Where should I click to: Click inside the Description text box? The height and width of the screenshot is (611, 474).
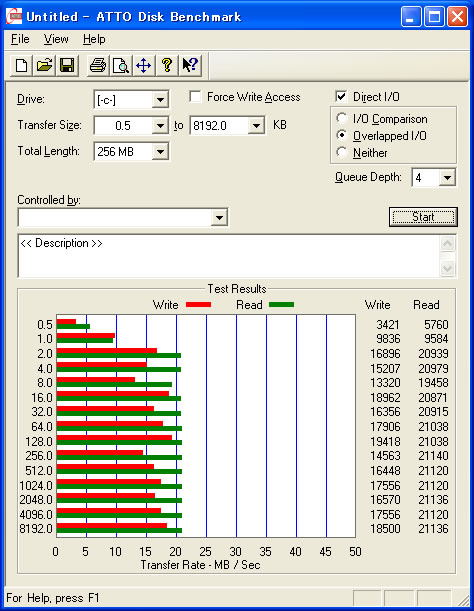coord(229,256)
